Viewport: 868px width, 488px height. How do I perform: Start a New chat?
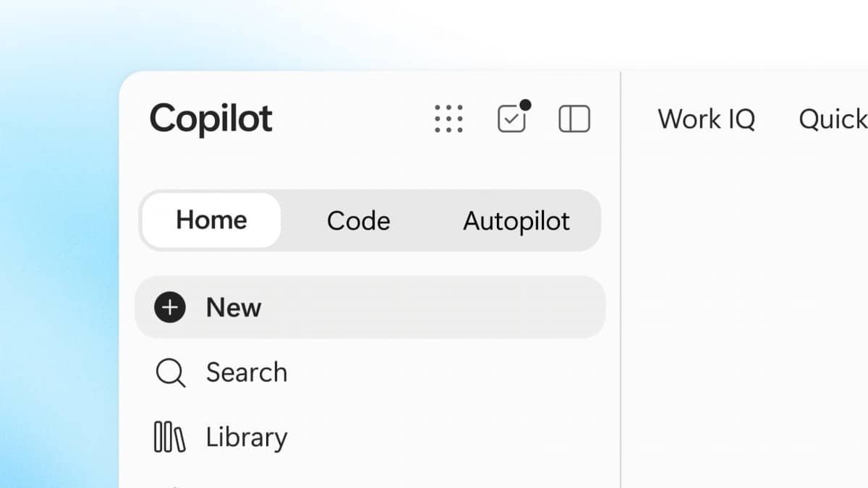point(370,307)
